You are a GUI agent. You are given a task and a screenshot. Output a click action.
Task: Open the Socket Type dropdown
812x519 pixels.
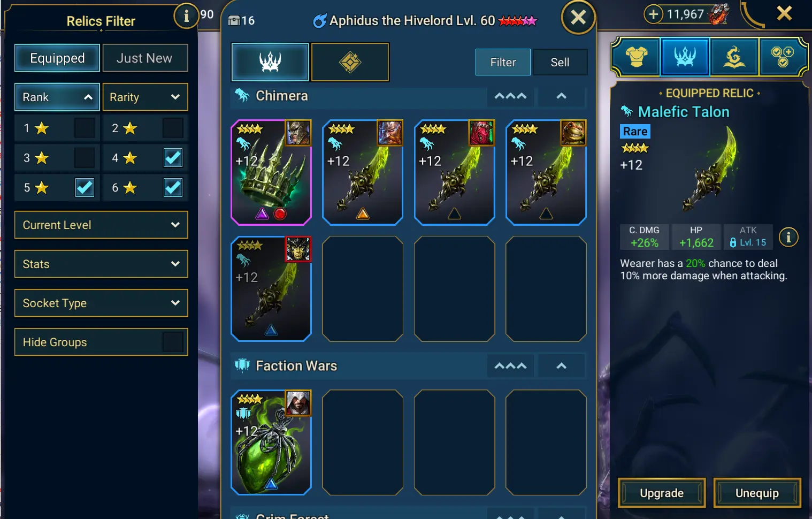tap(101, 303)
